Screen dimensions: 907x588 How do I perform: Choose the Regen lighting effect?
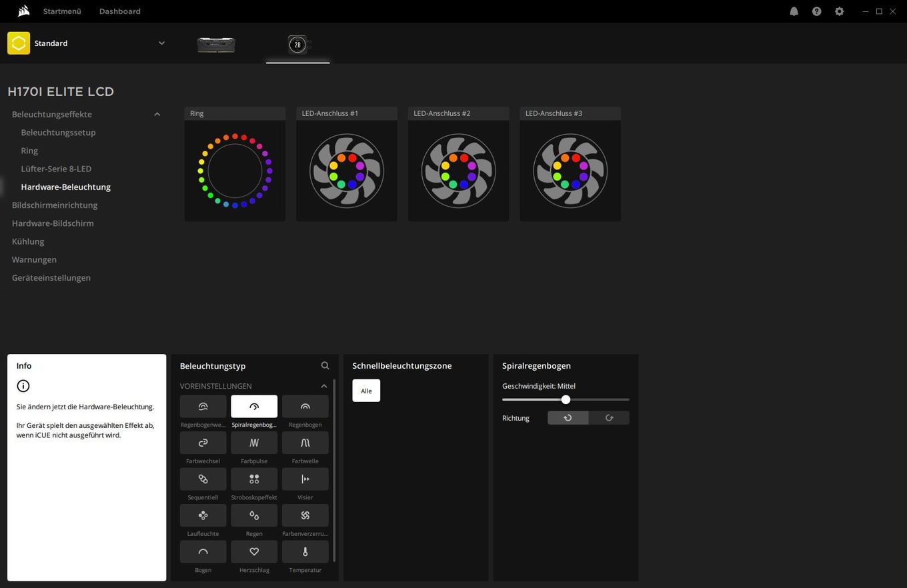click(254, 515)
